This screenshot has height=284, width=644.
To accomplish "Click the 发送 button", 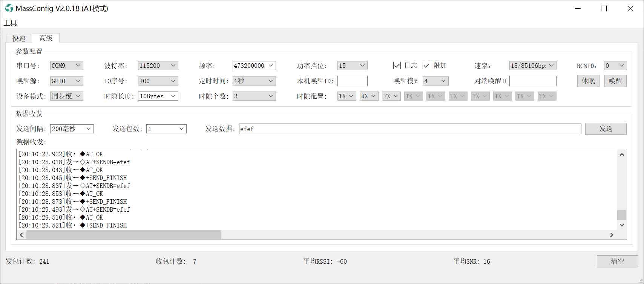I will coord(606,129).
